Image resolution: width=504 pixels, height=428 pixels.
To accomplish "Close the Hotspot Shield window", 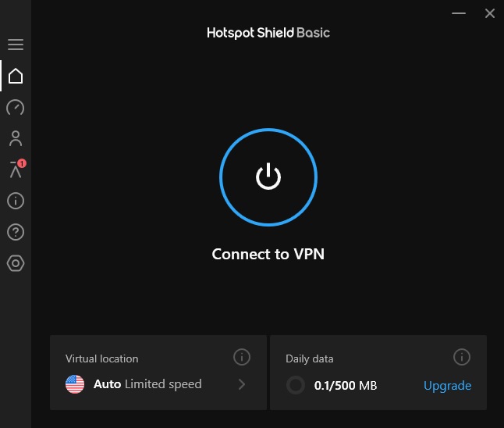I will tap(490, 13).
